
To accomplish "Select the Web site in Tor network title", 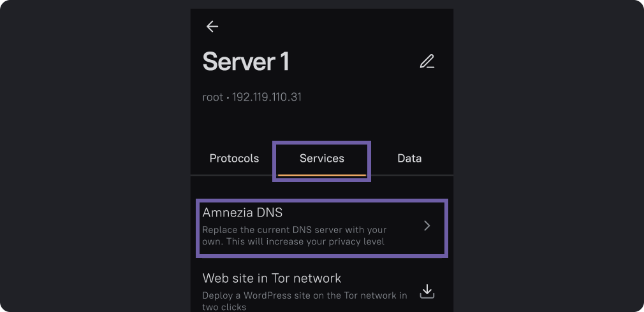I will click(272, 278).
